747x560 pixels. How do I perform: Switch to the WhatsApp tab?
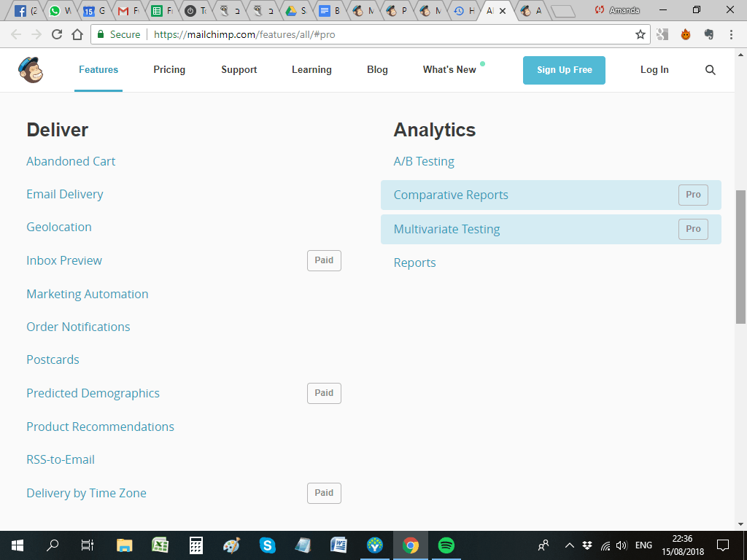pyautogui.click(x=60, y=10)
